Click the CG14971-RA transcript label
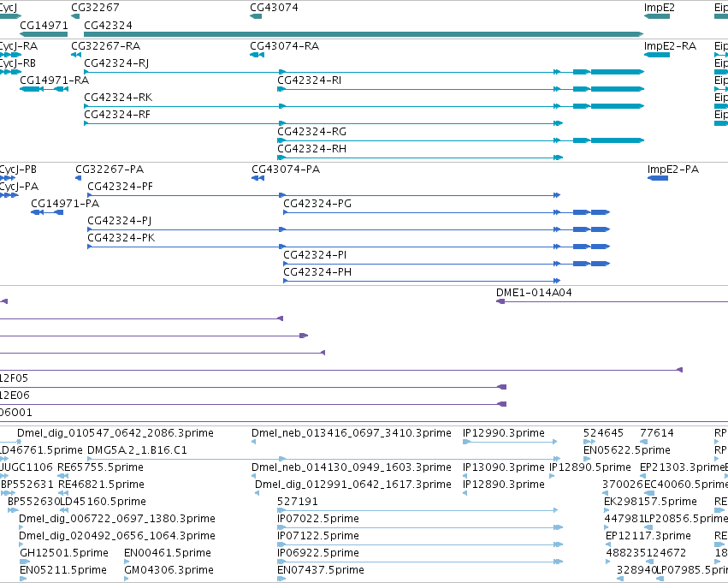Viewport: 728px width, 583px height. coord(54,80)
